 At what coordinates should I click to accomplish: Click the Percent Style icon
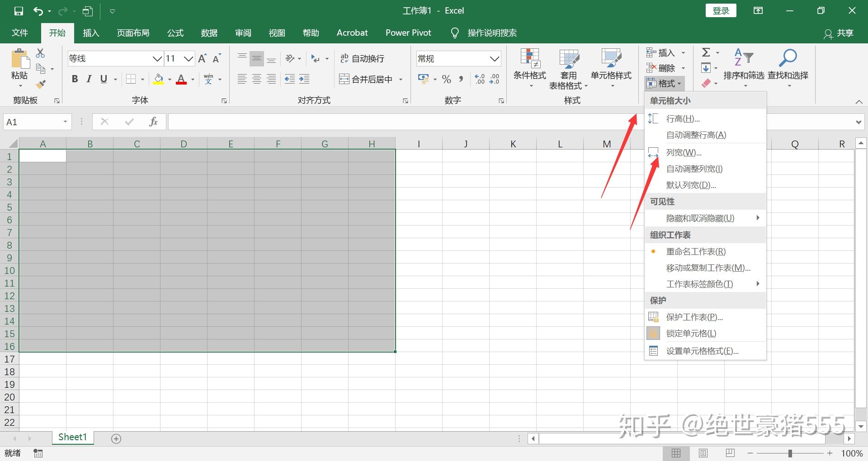pyautogui.click(x=447, y=79)
